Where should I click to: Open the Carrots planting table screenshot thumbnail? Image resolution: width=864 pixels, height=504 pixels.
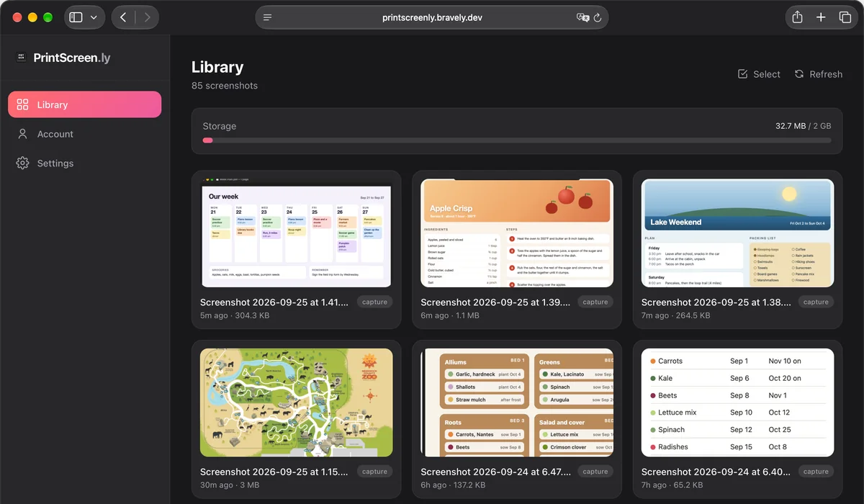coord(737,402)
